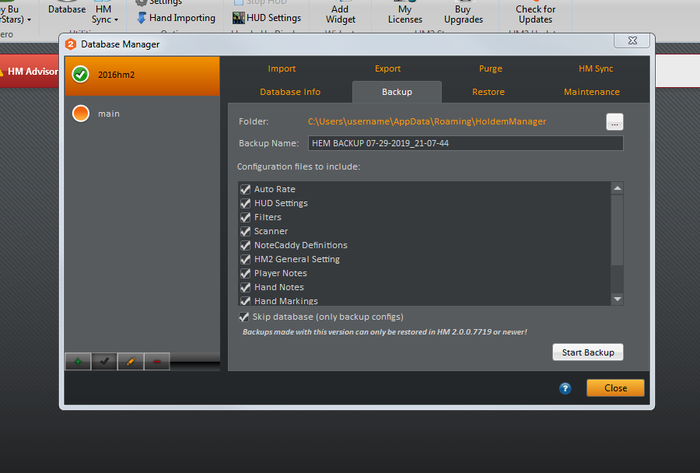The height and width of the screenshot is (473, 700).
Task: Click the HM Advisor red banner
Action: [x=29, y=71]
